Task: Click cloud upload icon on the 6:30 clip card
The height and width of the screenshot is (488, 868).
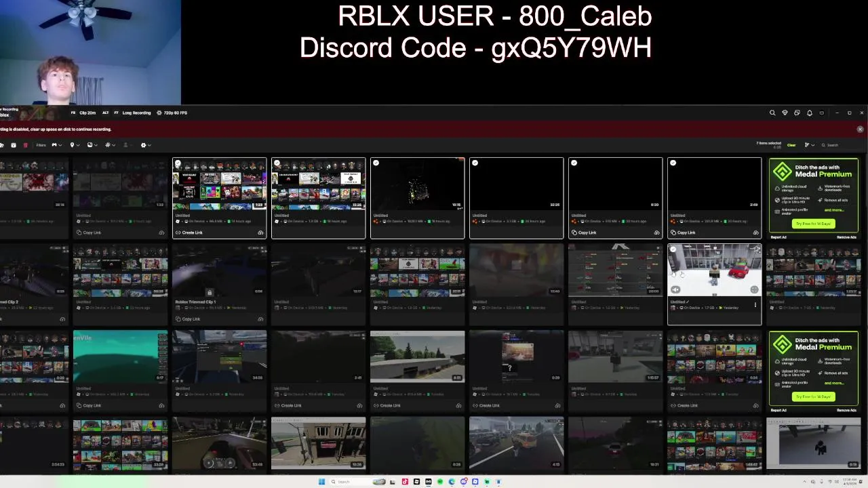Action: (x=656, y=232)
